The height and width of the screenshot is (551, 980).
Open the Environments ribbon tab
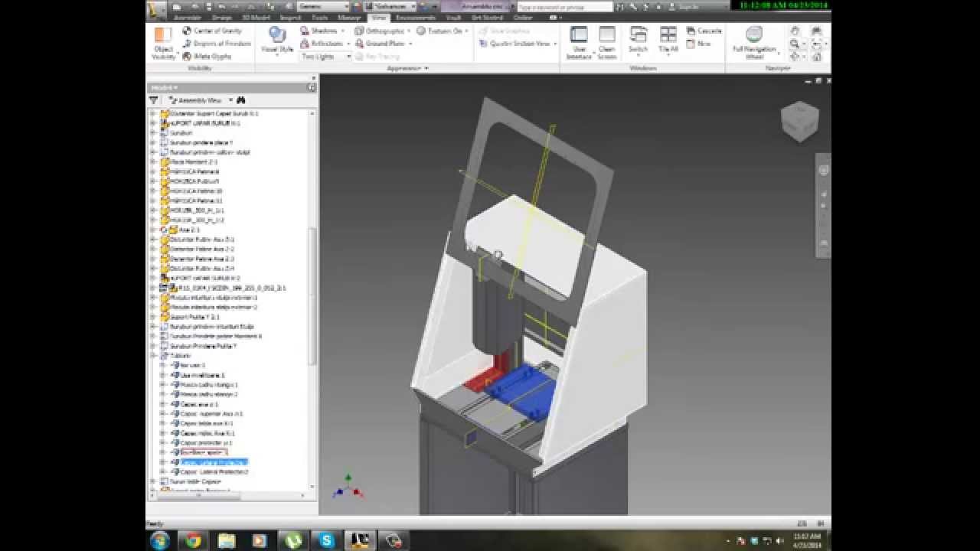click(416, 17)
